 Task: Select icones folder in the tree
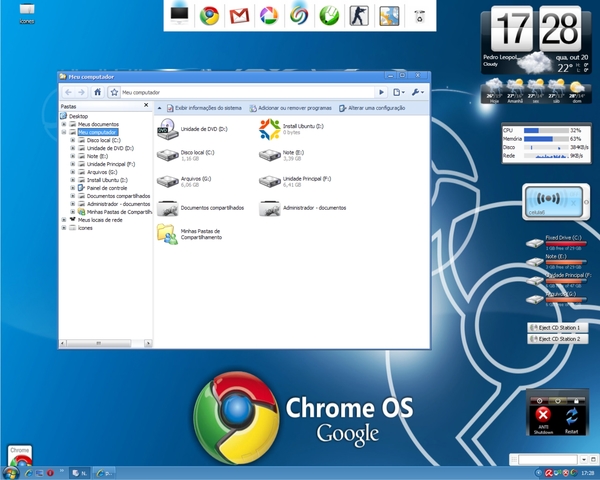point(85,228)
